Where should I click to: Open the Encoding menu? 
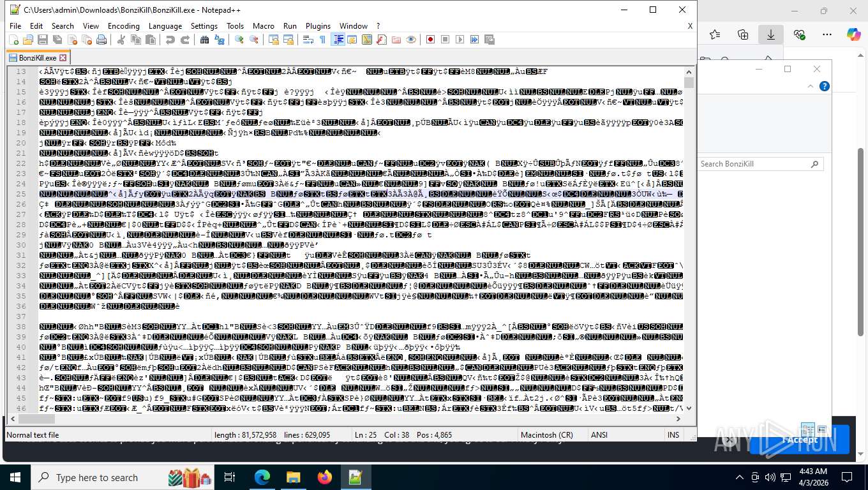pos(123,26)
